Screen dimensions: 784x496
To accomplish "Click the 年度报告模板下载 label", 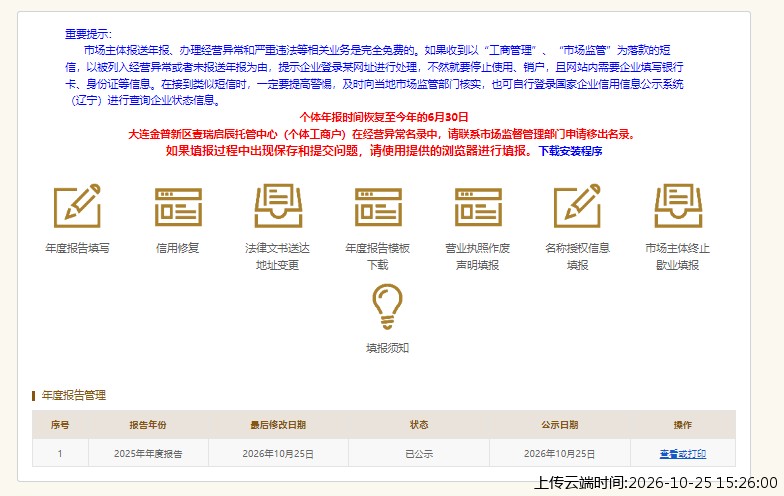I will [x=378, y=256].
